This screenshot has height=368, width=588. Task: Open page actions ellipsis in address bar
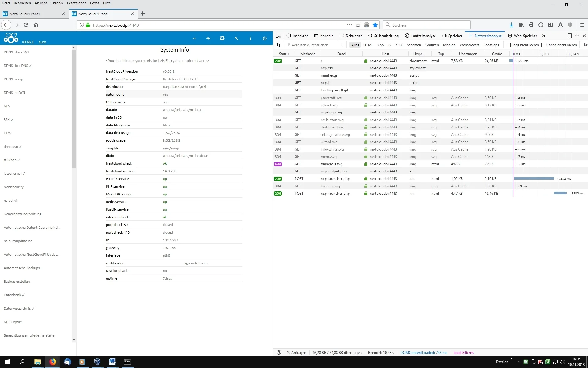click(349, 25)
